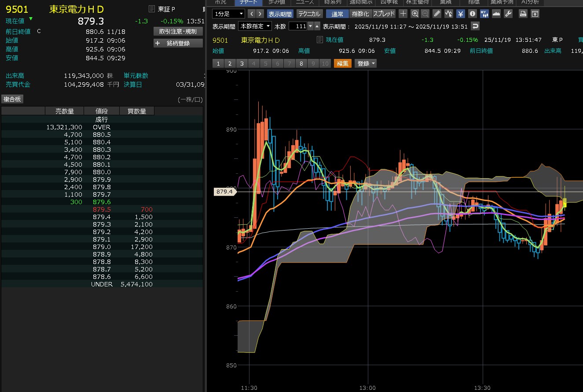Screen dimensions: 583x392
Task: Open the info circle icon
Action: 472,14
